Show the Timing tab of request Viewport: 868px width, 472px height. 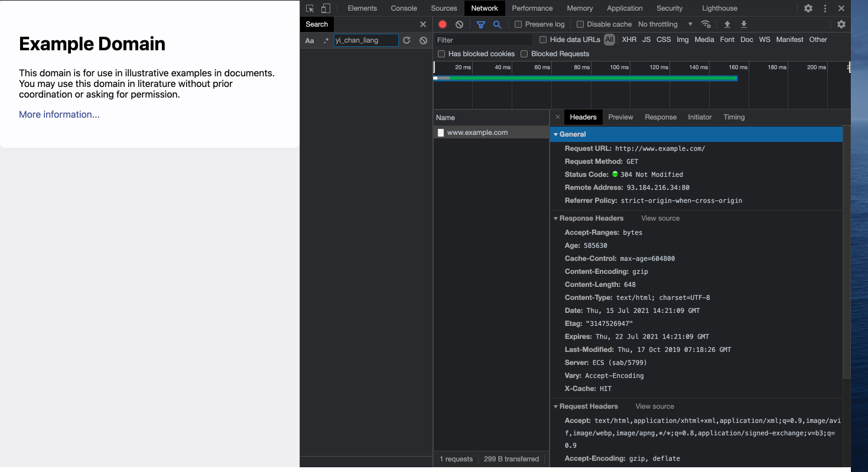pyautogui.click(x=734, y=117)
